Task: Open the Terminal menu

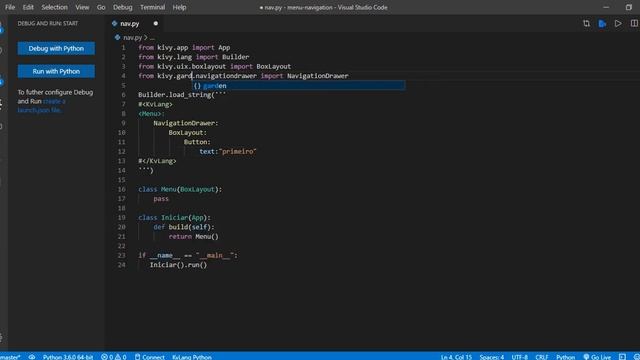Action: tap(152, 7)
